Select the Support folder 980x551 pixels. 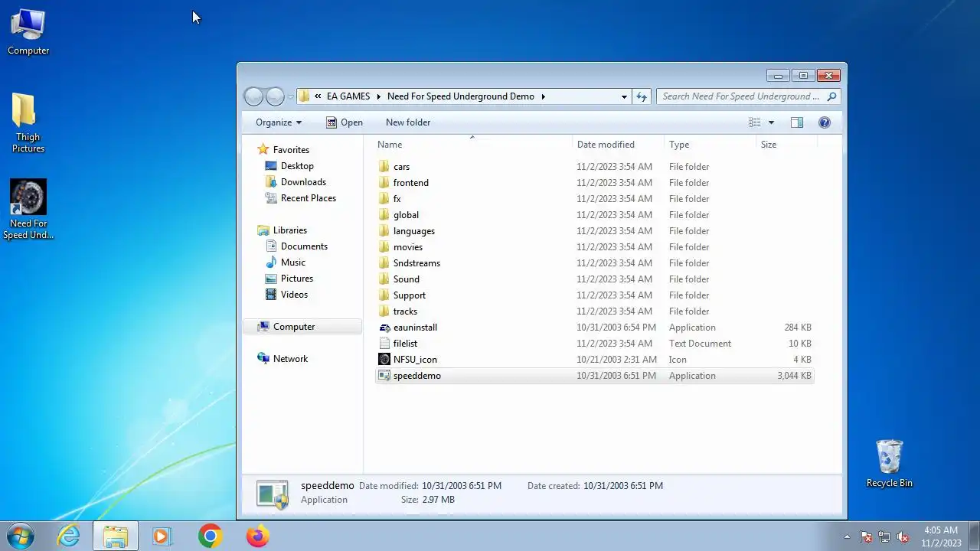409,295
